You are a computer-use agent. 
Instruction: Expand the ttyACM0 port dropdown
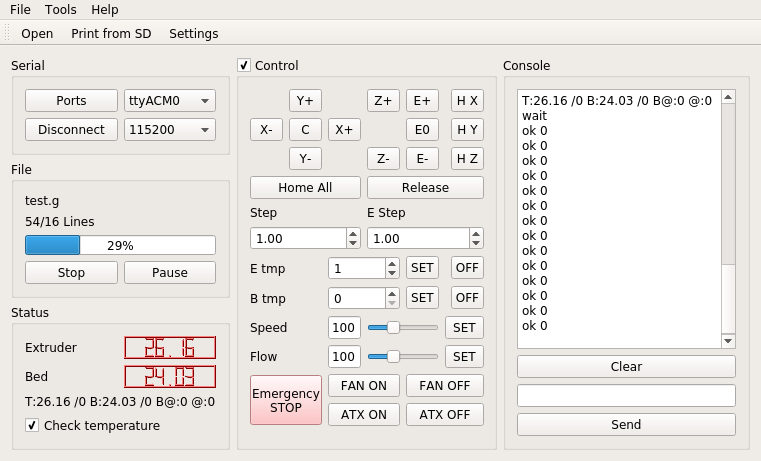170,100
